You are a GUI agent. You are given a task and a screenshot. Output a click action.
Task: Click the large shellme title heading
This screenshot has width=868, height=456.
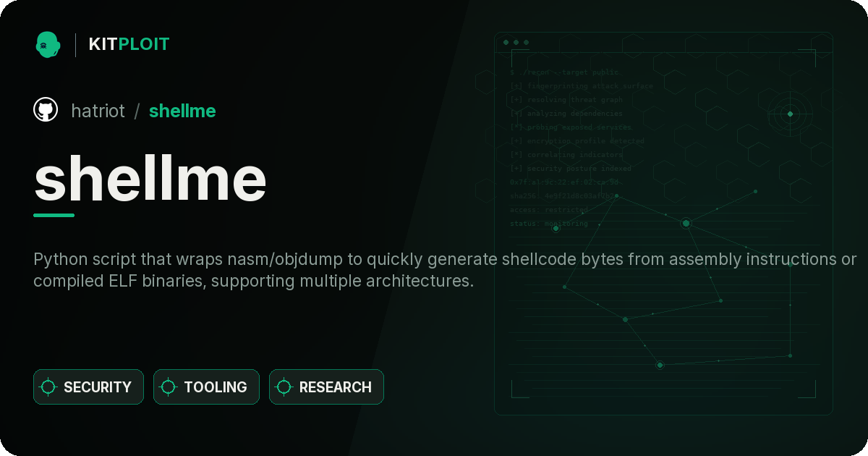tap(150, 179)
